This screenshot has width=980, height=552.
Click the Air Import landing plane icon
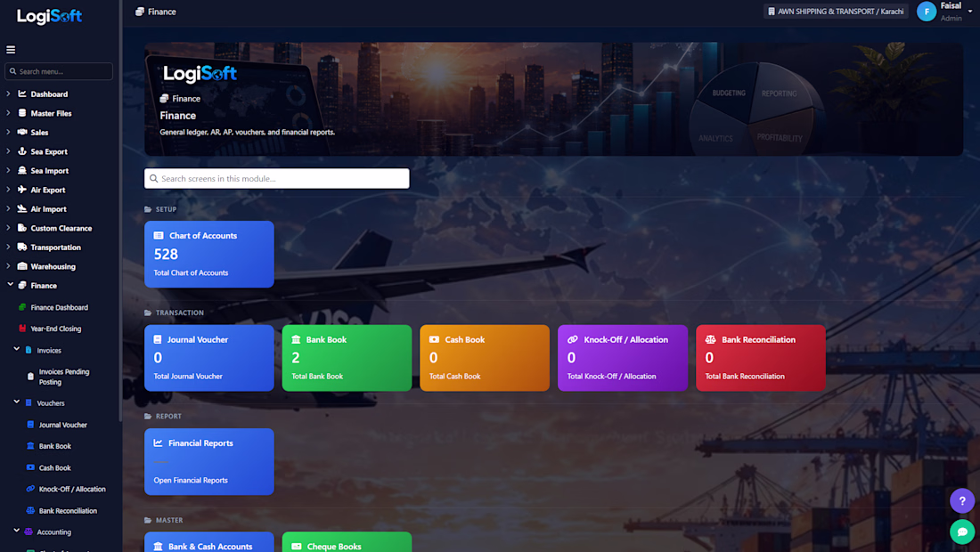pyautogui.click(x=22, y=208)
